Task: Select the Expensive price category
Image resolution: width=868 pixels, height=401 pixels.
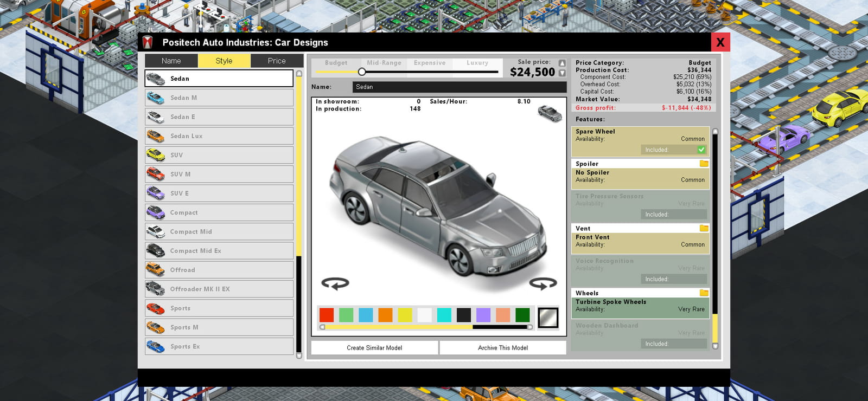Action: 430,63
